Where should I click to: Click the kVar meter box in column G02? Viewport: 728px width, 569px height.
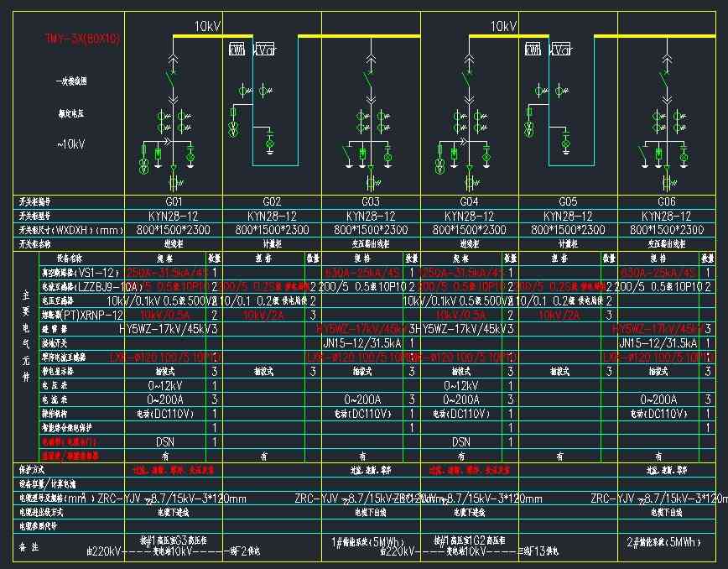265,50
